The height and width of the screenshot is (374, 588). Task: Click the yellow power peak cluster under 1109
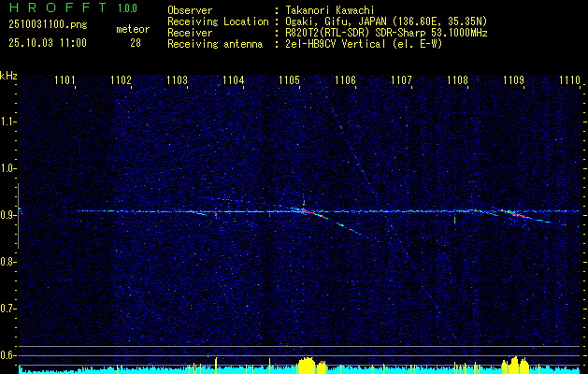click(x=515, y=365)
